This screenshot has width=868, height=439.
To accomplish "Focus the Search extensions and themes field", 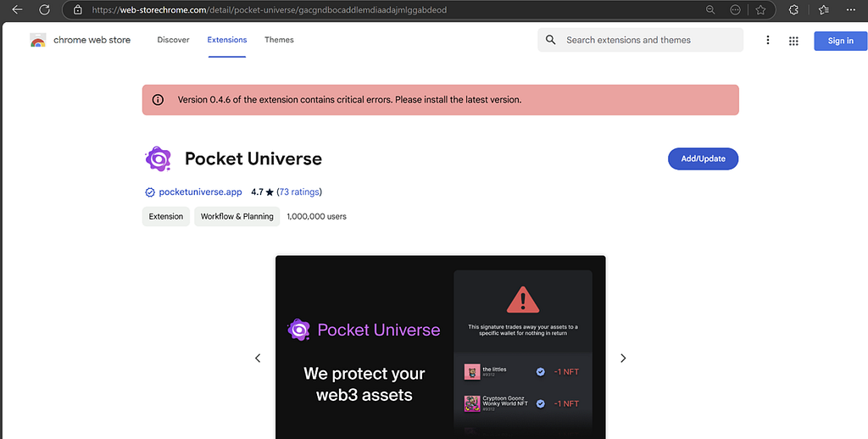I will click(641, 40).
